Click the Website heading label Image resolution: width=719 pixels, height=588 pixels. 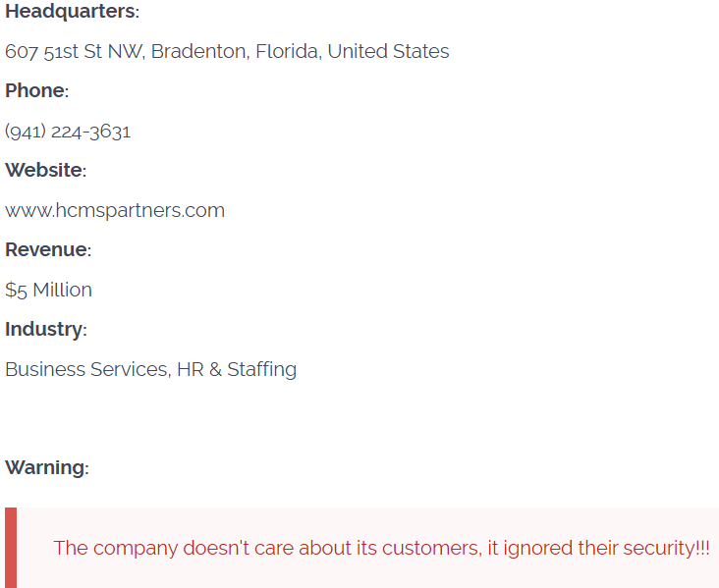(x=45, y=170)
